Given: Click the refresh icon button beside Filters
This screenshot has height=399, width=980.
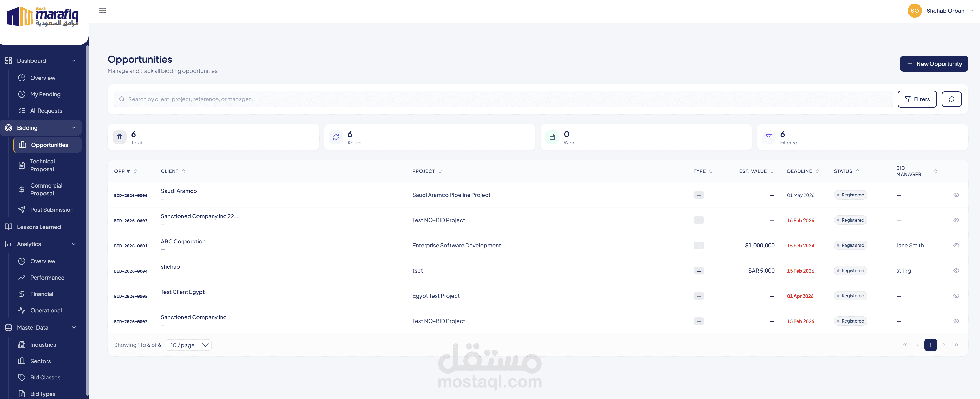Looking at the screenshot, I should pos(951,99).
